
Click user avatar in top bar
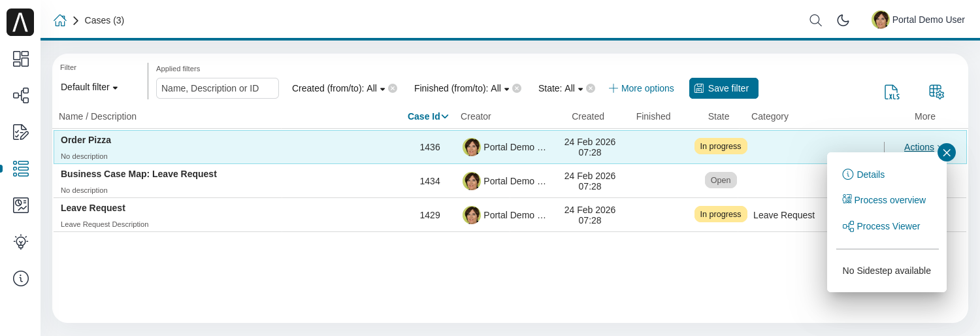[x=881, y=20]
